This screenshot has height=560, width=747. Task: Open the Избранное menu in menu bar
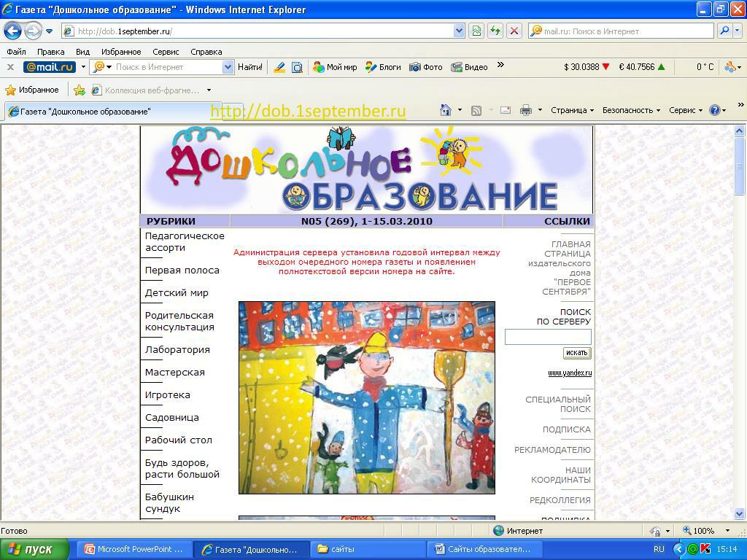121,52
